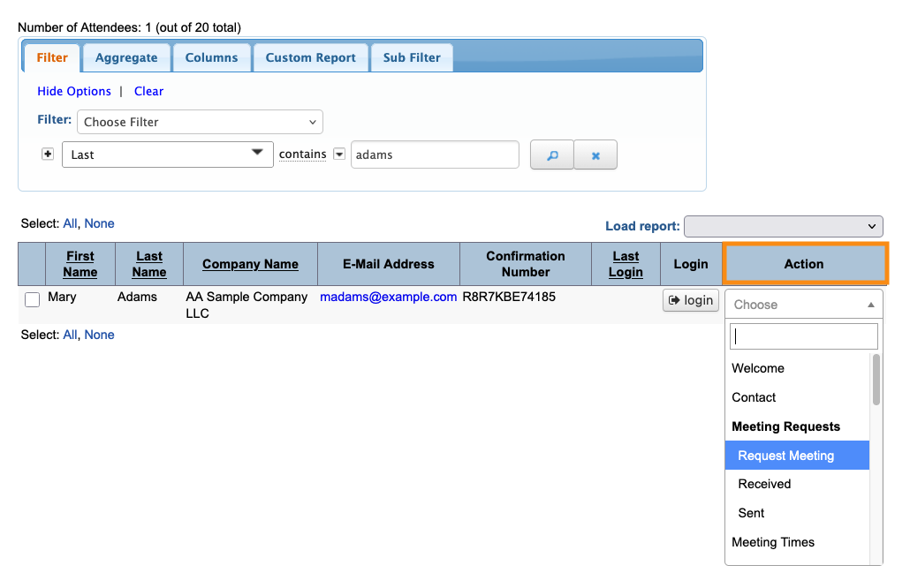Switch to the Custom Report tab
910x588 pixels.
310,57
